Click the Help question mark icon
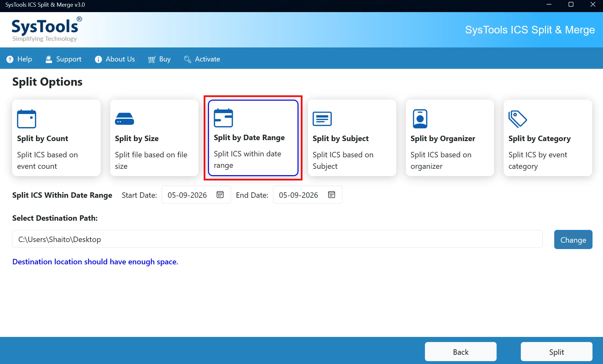 click(x=10, y=59)
